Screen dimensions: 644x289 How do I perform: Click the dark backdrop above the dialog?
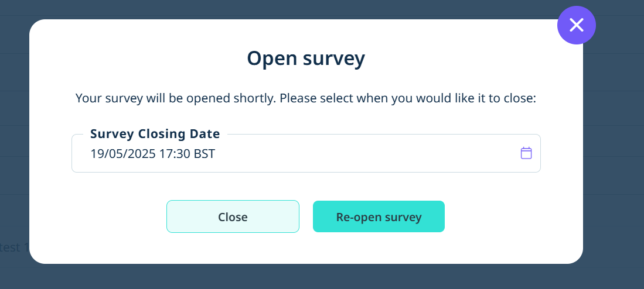pyautogui.click(x=288, y=8)
